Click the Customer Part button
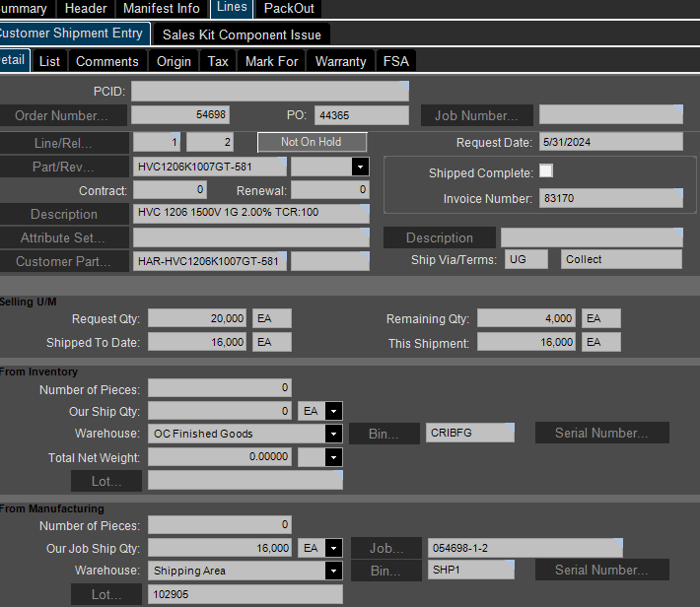This screenshot has height=607, width=700. click(x=63, y=261)
